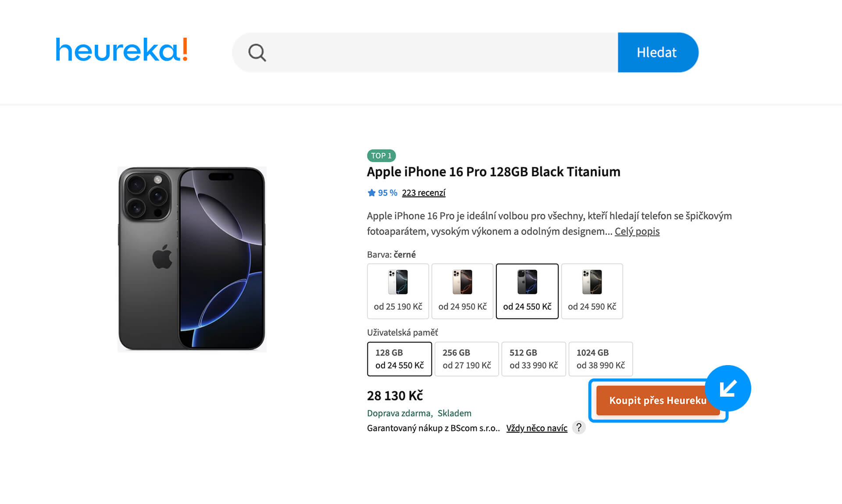
Task: Select the desert titanium color variant
Action: [462, 291]
